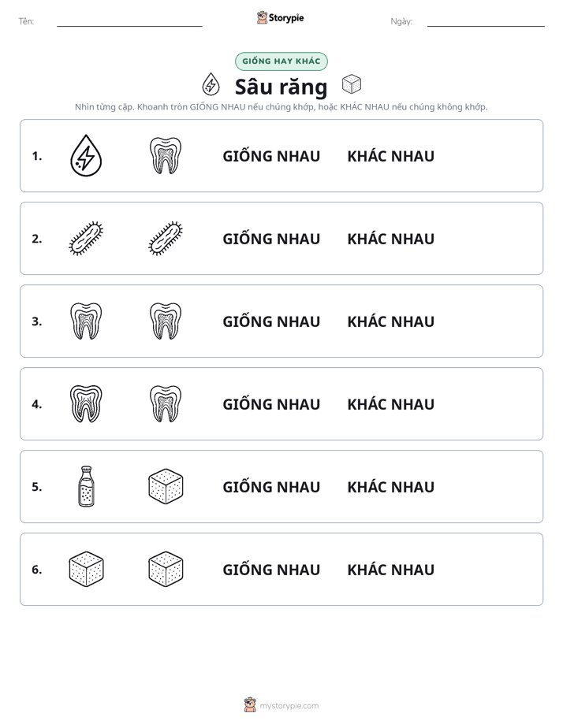The height and width of the screenshot is (728, 563).
Task: Click the Tên name line field
Action: [129, 21]
